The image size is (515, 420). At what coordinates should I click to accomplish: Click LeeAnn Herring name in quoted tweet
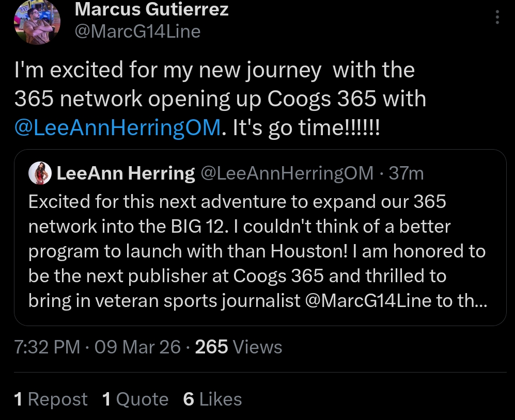point(126,173)
